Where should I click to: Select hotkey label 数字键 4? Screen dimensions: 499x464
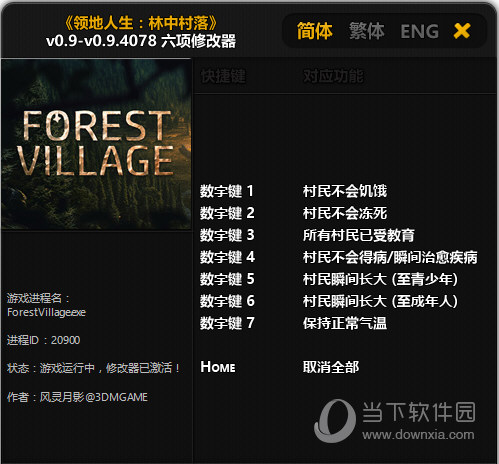227,257
